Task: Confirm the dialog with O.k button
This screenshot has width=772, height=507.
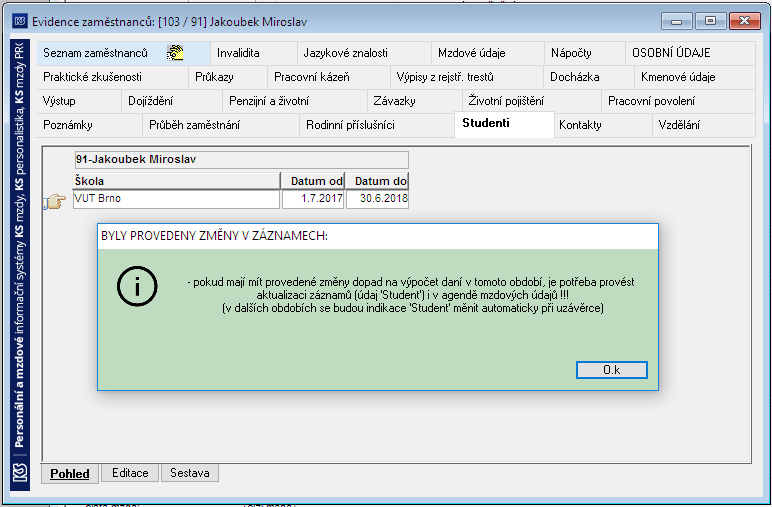Action: pyautogui.click(x=611, y=370)
